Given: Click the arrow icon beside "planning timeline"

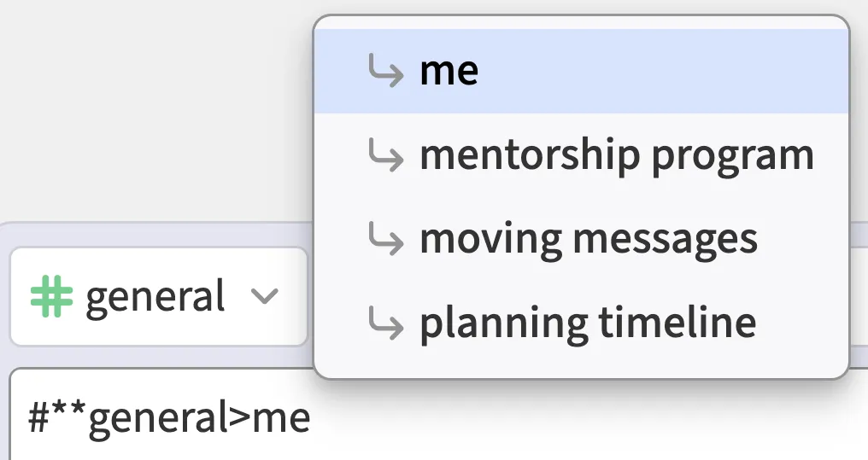Looking at the screenshot, I should 384,323.
